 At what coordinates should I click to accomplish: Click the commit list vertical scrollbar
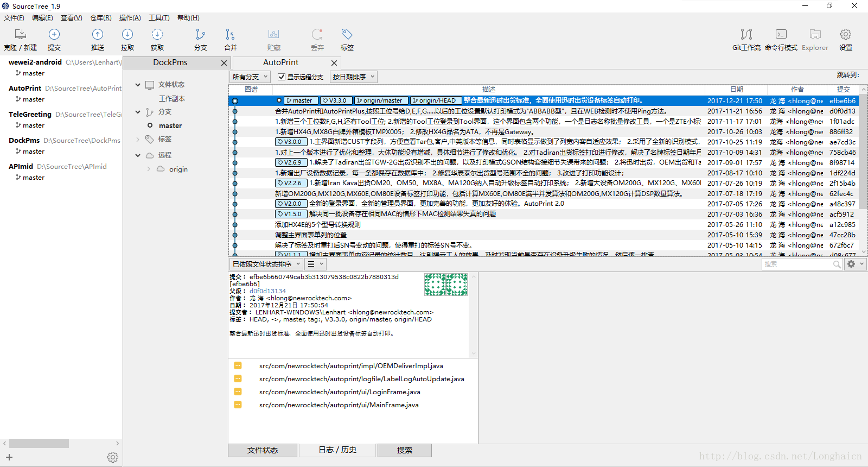click(x=864, y=152)
